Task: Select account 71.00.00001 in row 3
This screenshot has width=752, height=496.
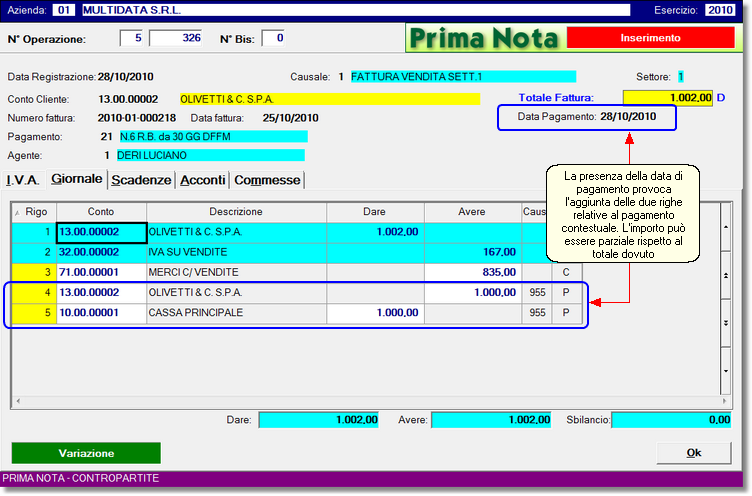Action: tap(101, 272)
